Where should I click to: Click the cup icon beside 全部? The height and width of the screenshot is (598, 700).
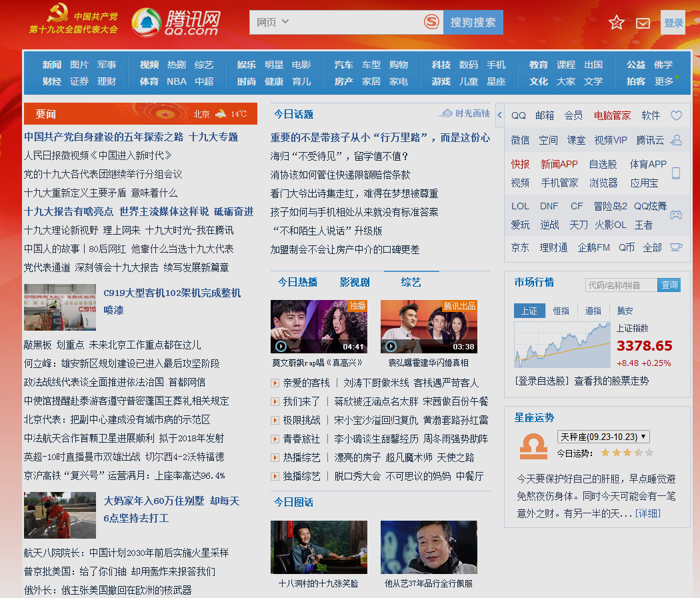click(677, 247)
